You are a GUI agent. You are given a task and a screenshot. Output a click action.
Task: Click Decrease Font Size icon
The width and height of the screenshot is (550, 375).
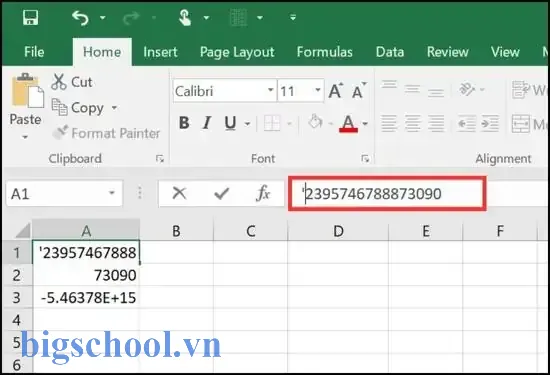point(359,91)
